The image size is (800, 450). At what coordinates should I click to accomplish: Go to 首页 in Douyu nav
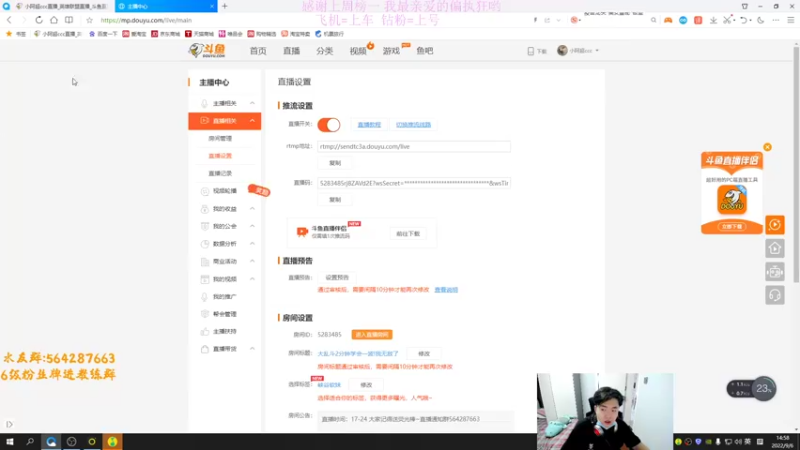258,51
